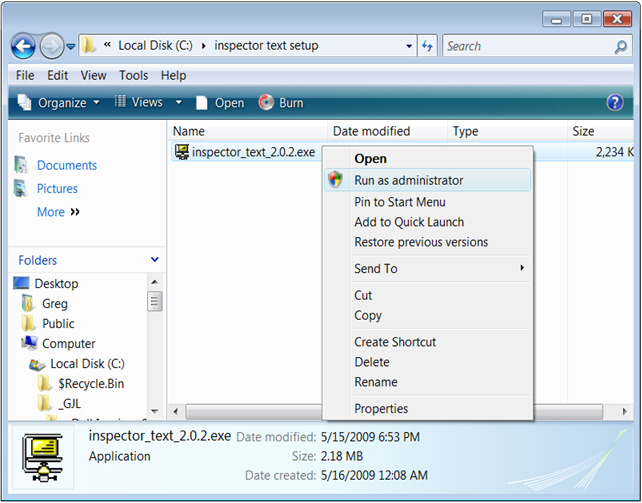The width and height of the screenshot is (642, 503).
Task: Open the Pictures favorite link
Action: (57, 189)
